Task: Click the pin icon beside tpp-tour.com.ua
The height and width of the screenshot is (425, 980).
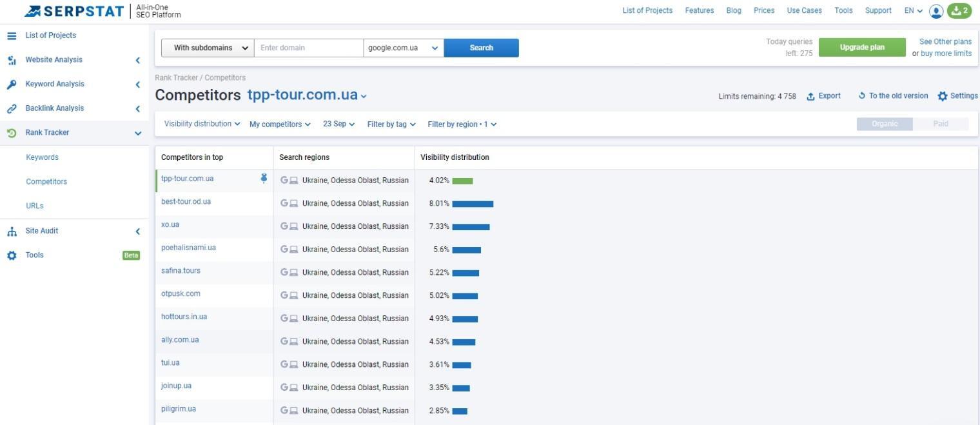Action: (x=264, y=179)
